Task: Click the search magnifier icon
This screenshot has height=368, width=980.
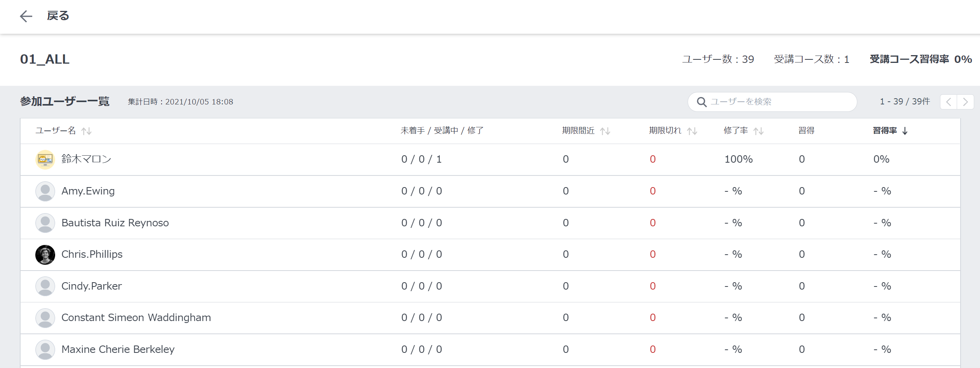Action: [701, 102]
